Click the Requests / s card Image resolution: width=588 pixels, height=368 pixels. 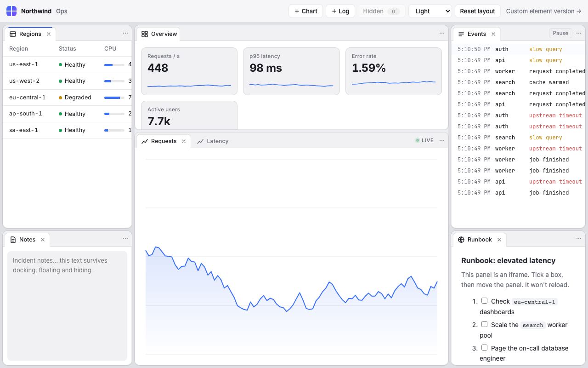coord(189,71)
